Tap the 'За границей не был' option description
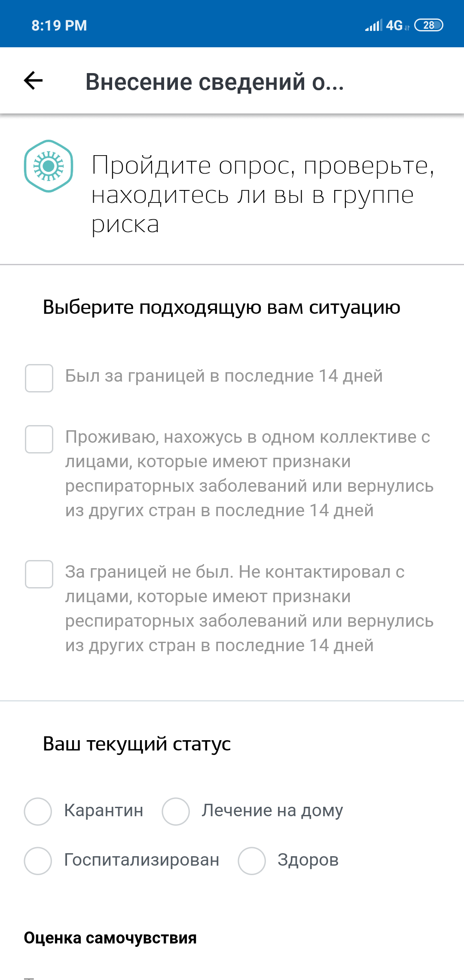 tap(249, 609)
